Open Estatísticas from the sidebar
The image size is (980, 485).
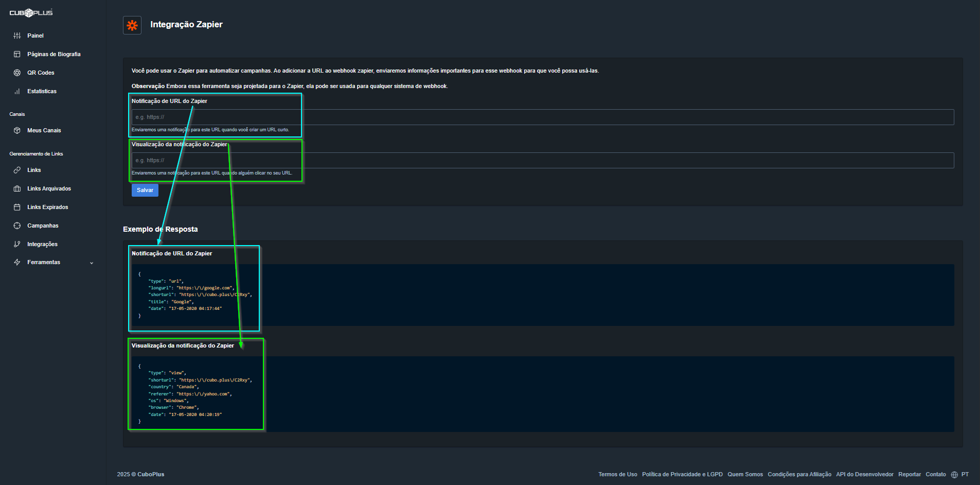pos(42,91)
